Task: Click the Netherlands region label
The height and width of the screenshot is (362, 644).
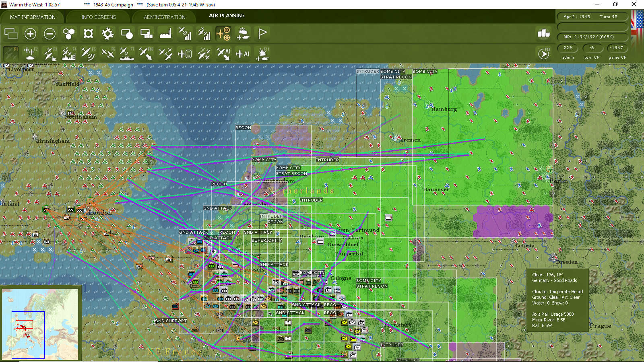Action: click(x=301, y=191)
